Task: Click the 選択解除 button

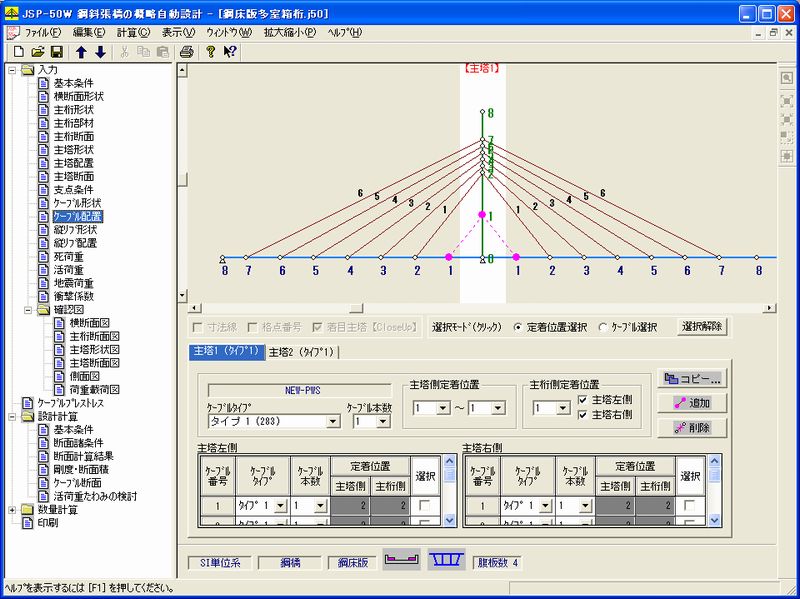Action: click(x=703, y=326)
